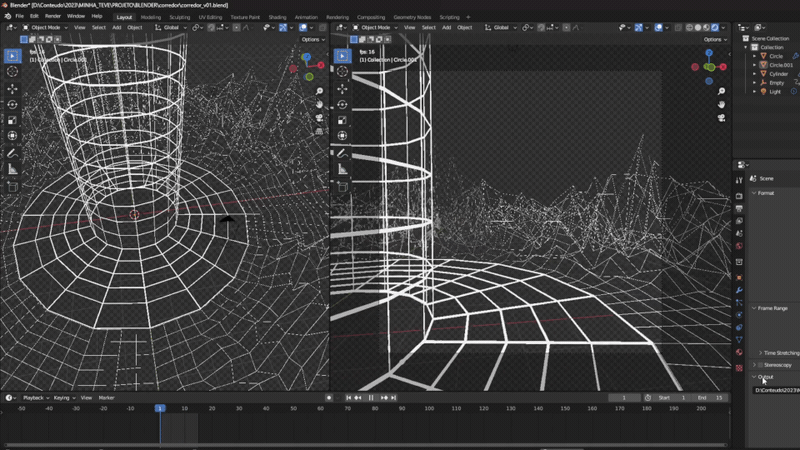This screenshot has height=450, width=800.
Task: Open the Modifiers wrench tab in properties
Action: [x=739, y=290]
